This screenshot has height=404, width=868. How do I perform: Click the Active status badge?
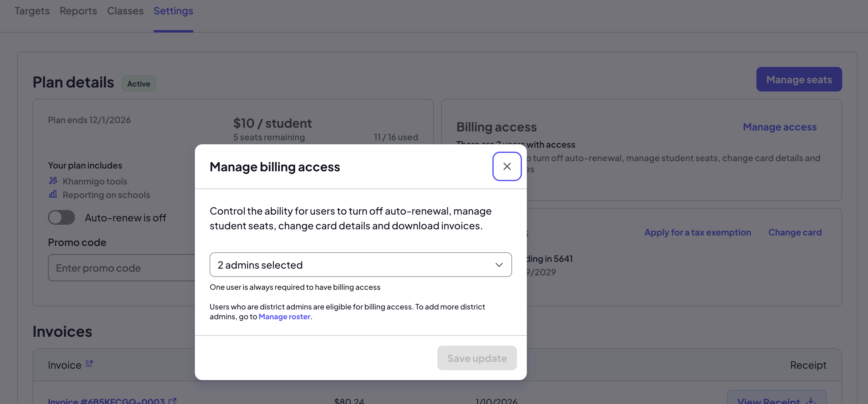coord(139,84)
